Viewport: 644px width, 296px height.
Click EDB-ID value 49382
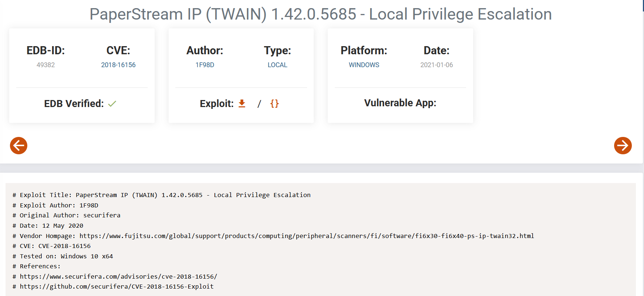(x=46, y=65)
